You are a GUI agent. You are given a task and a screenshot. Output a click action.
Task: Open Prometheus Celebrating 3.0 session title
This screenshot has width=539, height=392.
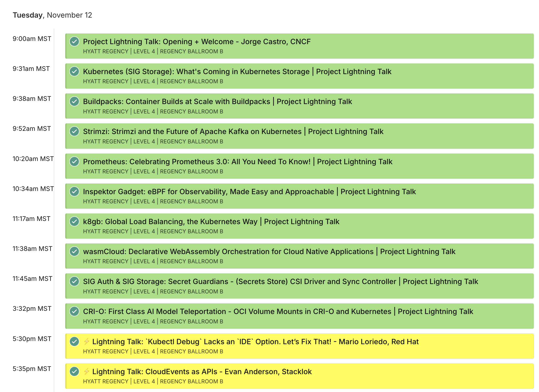[x=237, y=161]
